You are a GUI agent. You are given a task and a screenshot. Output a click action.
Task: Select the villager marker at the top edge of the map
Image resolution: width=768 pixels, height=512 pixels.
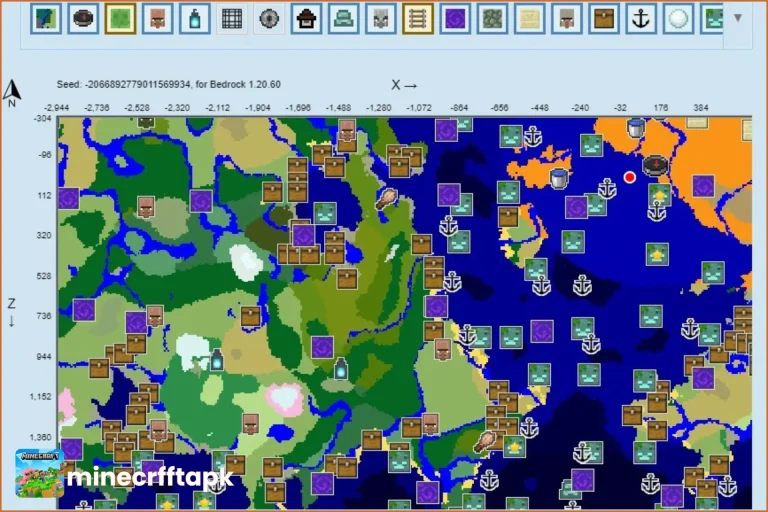coord(347,130)
